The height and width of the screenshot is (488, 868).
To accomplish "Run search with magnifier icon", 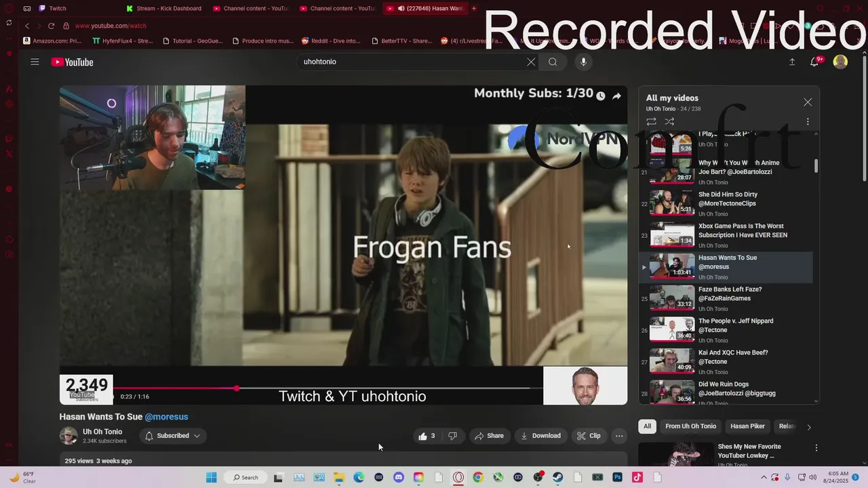I will (553, 62).
